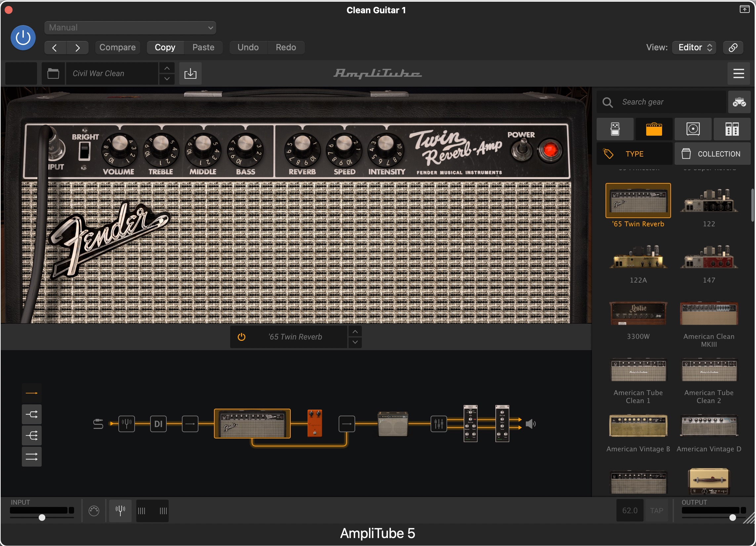Select the TYPE filter tab
The height and width of the screenshot is (546, 756).
tap(634, 154)
